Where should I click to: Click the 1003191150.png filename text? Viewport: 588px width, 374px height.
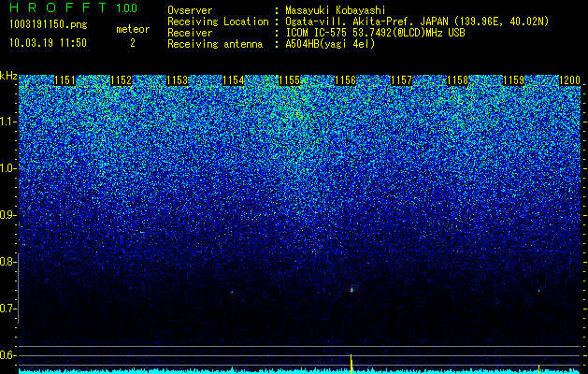pos(49,25)
